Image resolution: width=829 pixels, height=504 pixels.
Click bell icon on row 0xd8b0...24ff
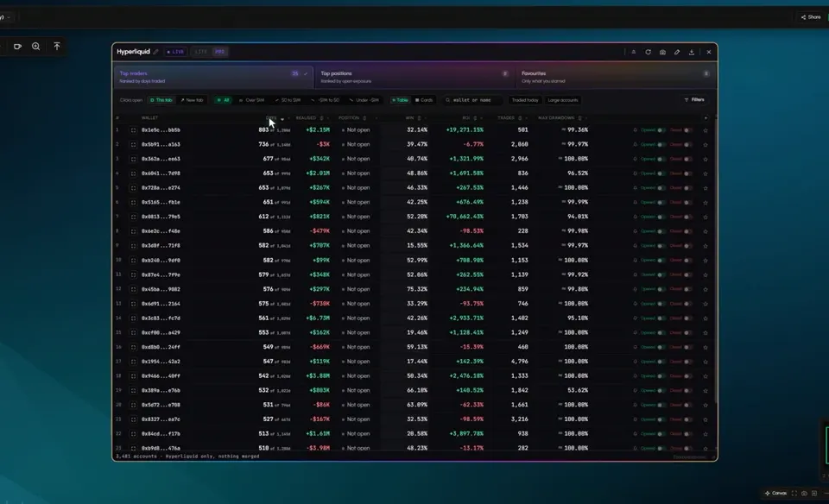[635, 347]
